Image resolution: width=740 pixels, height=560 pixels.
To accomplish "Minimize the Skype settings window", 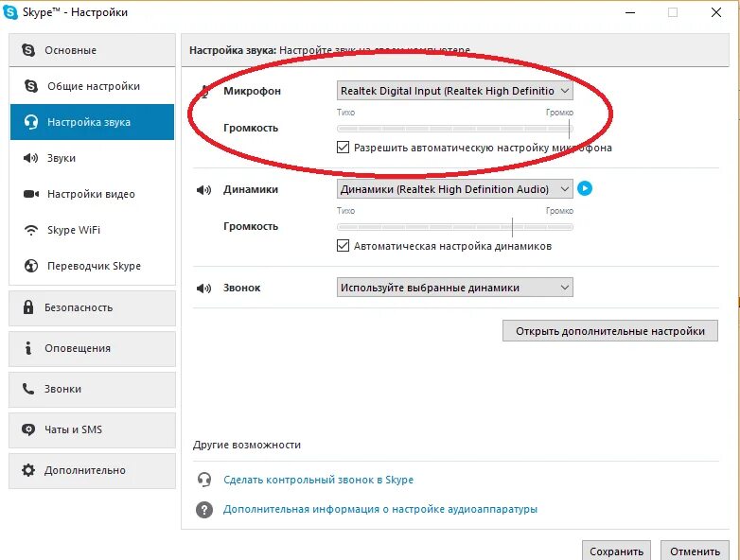I will (x=630, y=12).
